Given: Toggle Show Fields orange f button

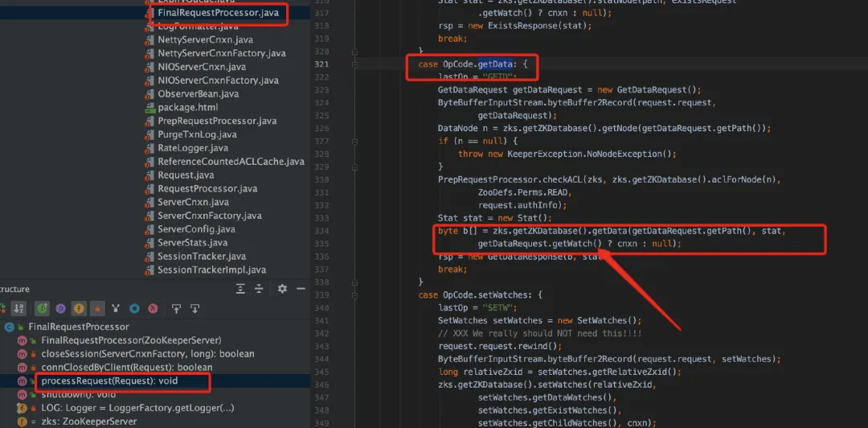Looking at the screenshot, I should coord(79,308).
